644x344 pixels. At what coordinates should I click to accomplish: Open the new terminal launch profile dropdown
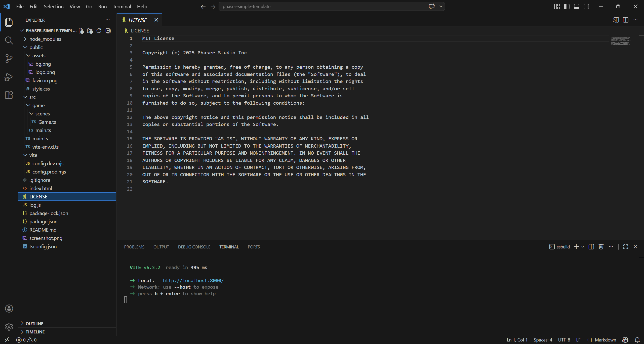(x=583, y=247)
